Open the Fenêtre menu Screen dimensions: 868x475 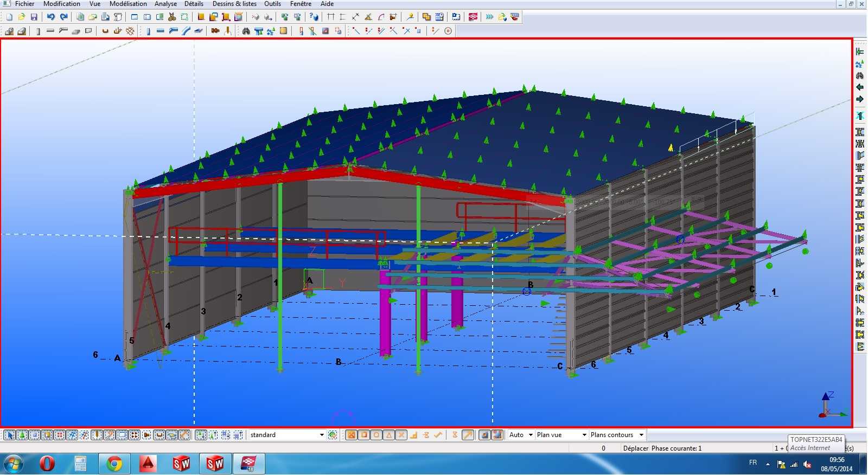click(x=301, y=4)
